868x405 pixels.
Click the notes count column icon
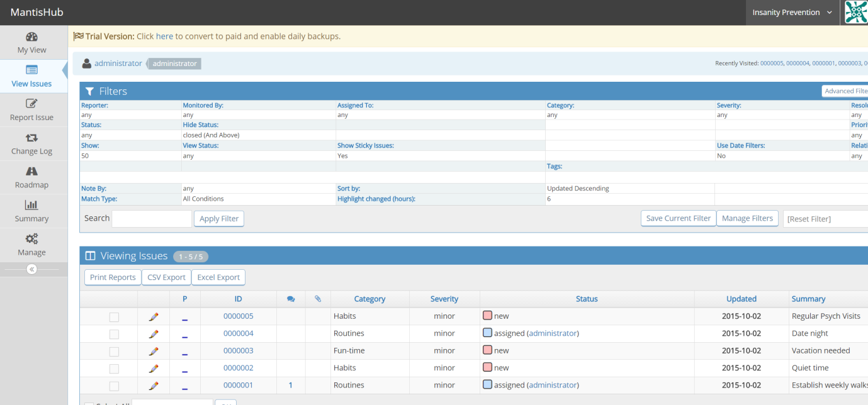pyautogui.click(x=291, y=299)
